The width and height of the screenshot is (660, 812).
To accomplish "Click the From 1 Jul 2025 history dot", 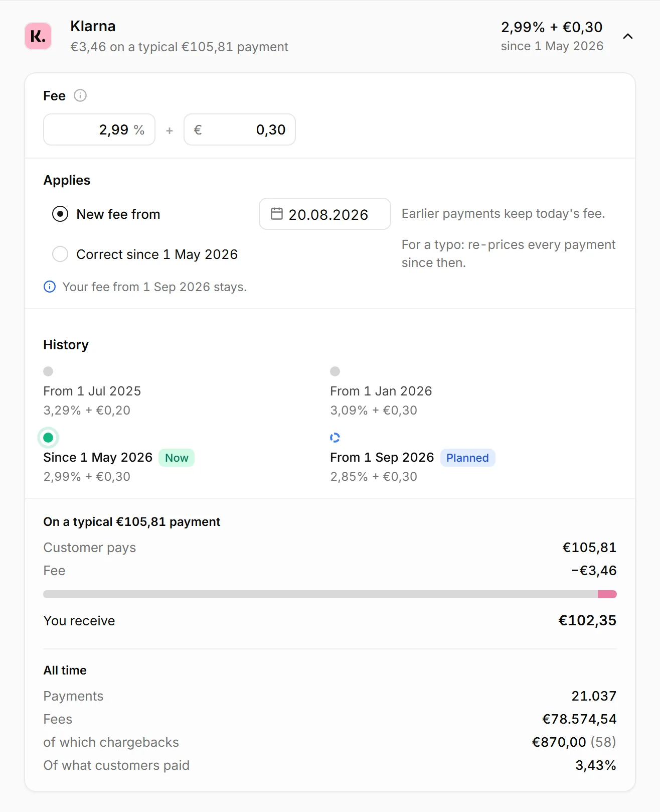I will coord(48,371).
